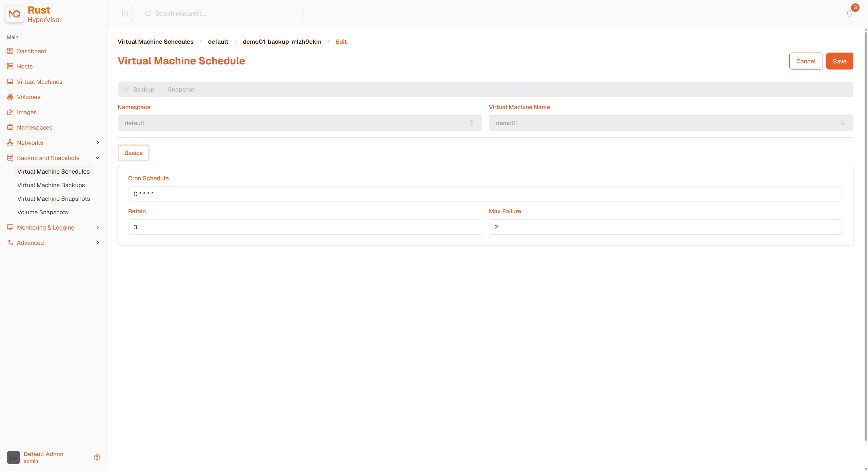This screenshot has height=471, width=868.
Task: Click the Volumes cubes icon
Action: pyautogui.click(x=10, y=97)
